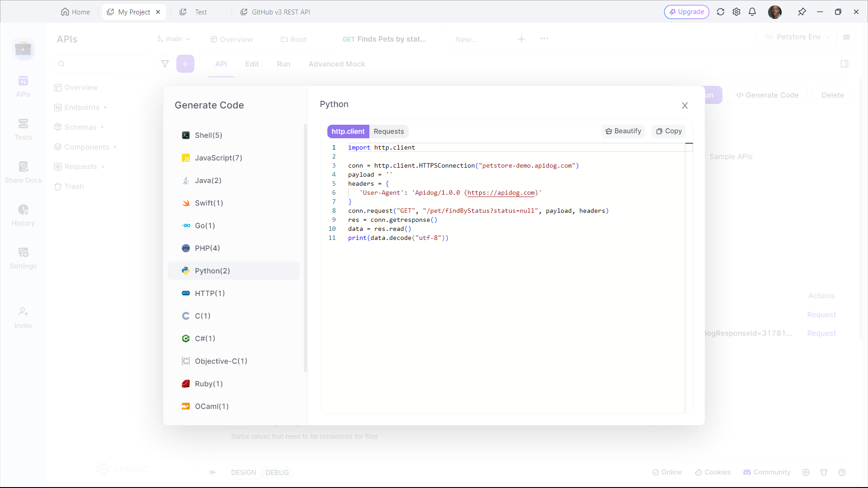Image resolution: width=868 pixels, height=488 pixels.
Task: Pick Swift from the language list
Action: (233, 203)
